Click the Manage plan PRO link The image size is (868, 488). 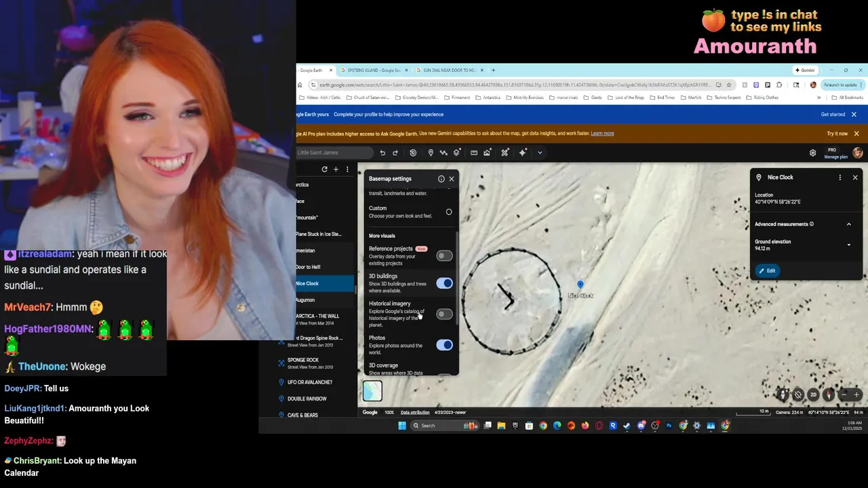pos(835,157)
